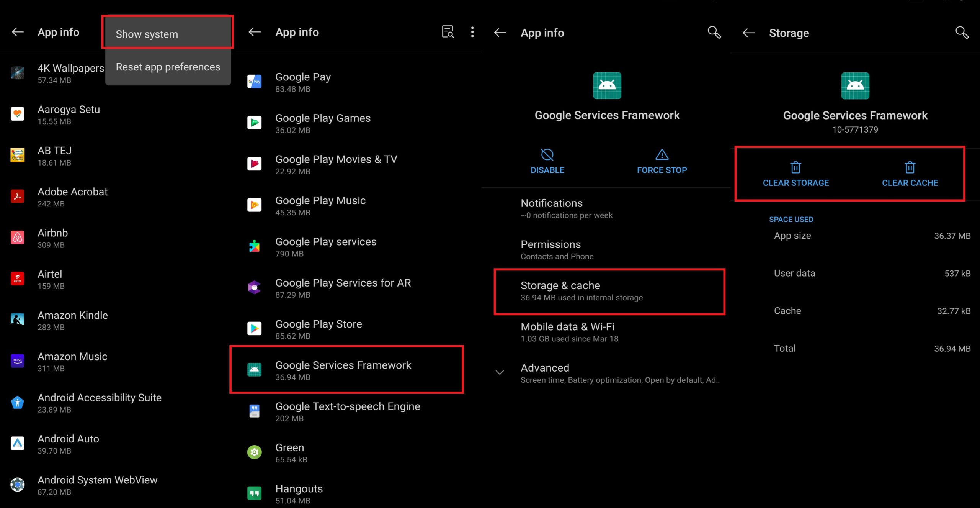980x508 pixels.
Task: Tap Hangouts app icon
Action: point(254,493)
